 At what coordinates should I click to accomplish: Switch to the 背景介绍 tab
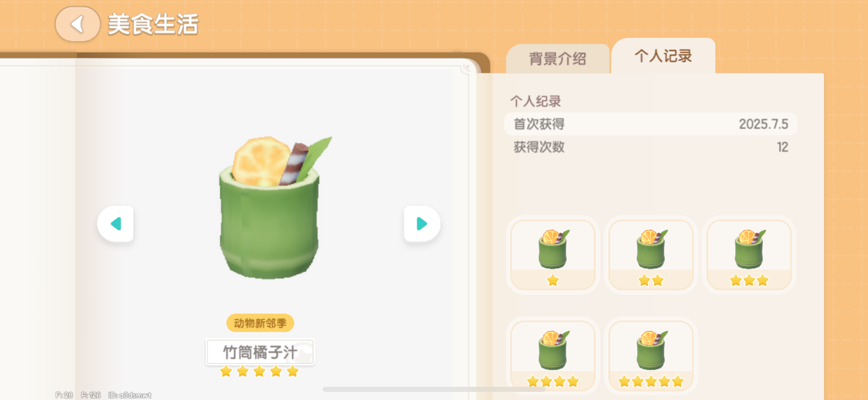click(558, 59)
